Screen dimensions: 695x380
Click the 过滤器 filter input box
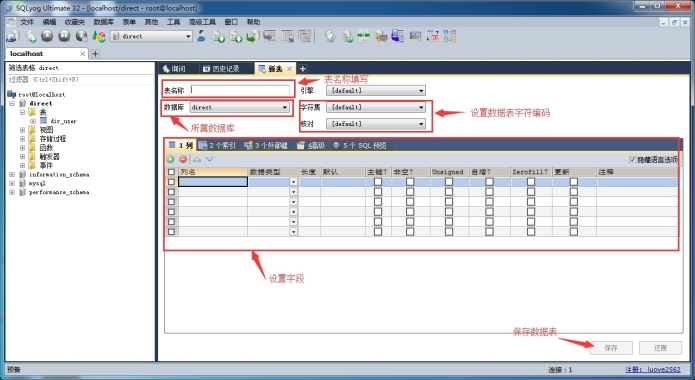[81, 80]
